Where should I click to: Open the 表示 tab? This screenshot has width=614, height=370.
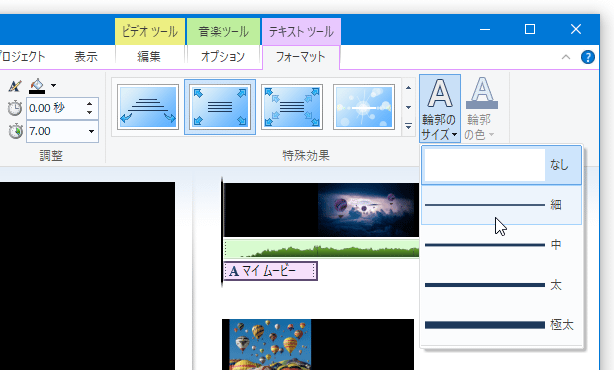click(86, 57)
